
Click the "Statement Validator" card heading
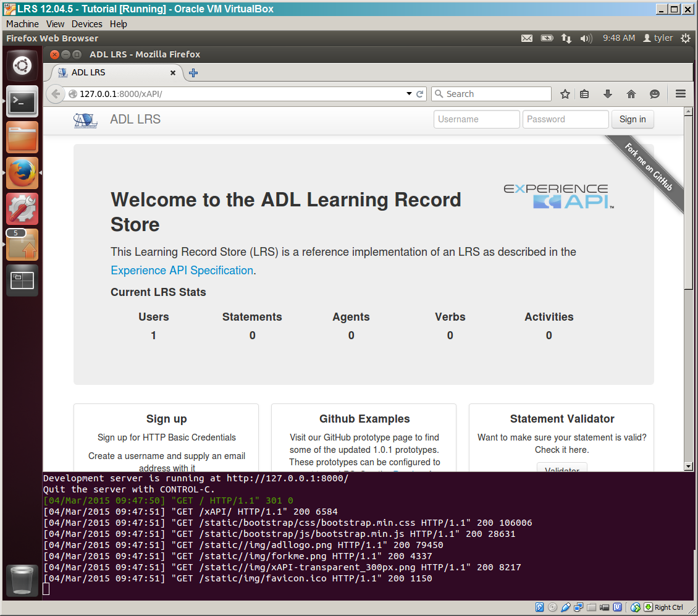tap(562, 419)
